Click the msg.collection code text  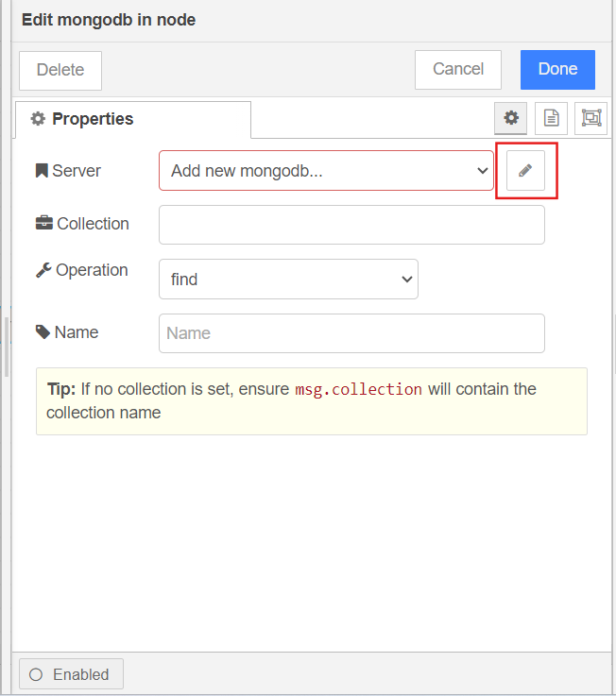(358, 389)
